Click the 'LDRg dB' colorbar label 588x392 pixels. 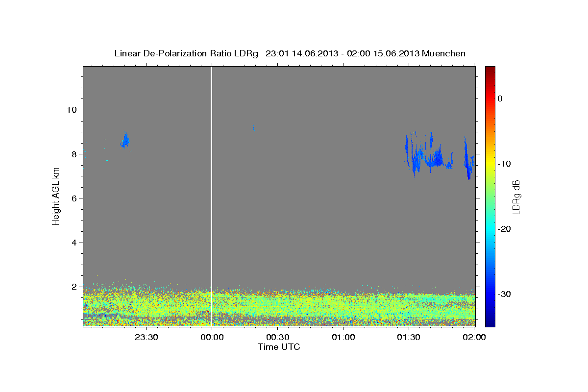(515, 196)
